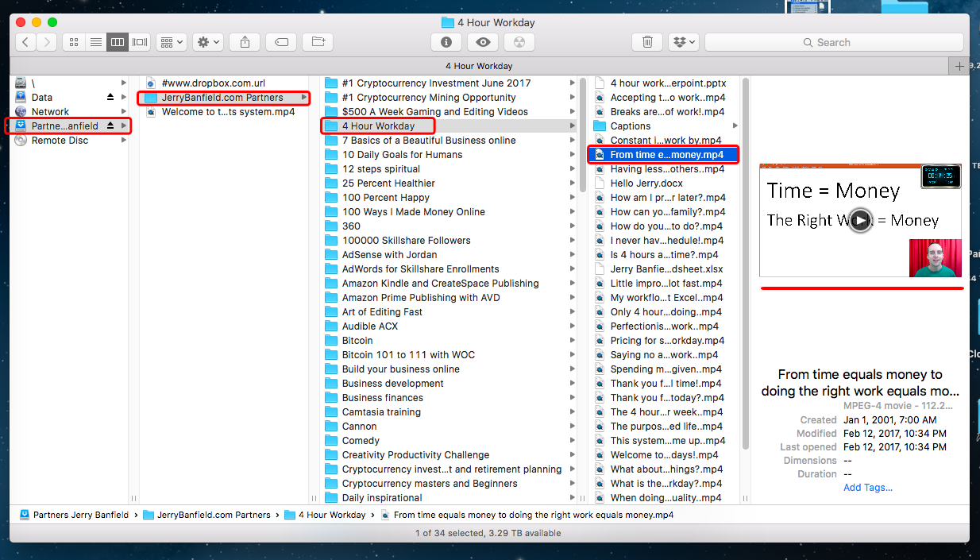
Task: Go back with the Back arrow button
Action: (x=26, y=42)
